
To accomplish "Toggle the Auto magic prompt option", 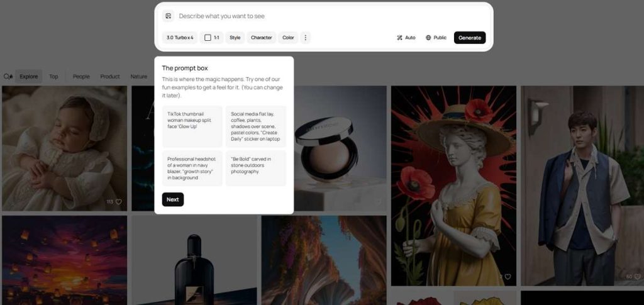I will 406,38.
